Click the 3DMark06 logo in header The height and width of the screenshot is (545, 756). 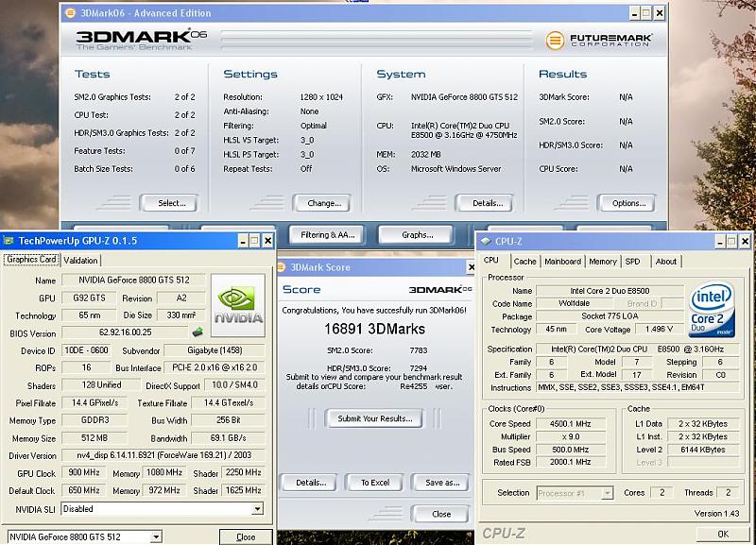142,40
